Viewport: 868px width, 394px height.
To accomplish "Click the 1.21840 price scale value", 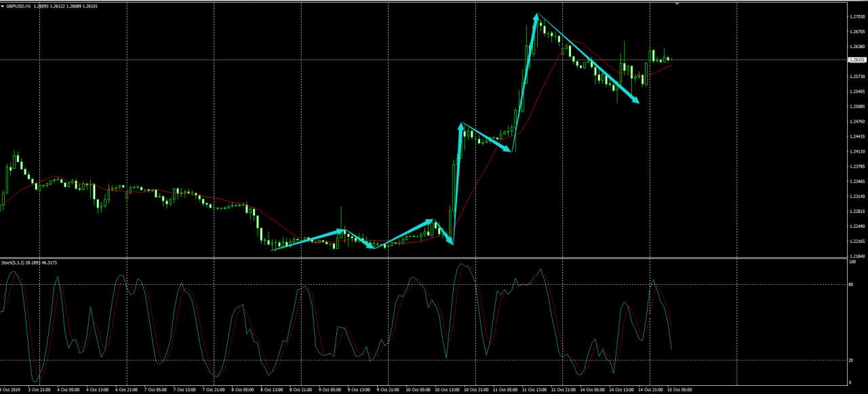I will tap(856, 256).
